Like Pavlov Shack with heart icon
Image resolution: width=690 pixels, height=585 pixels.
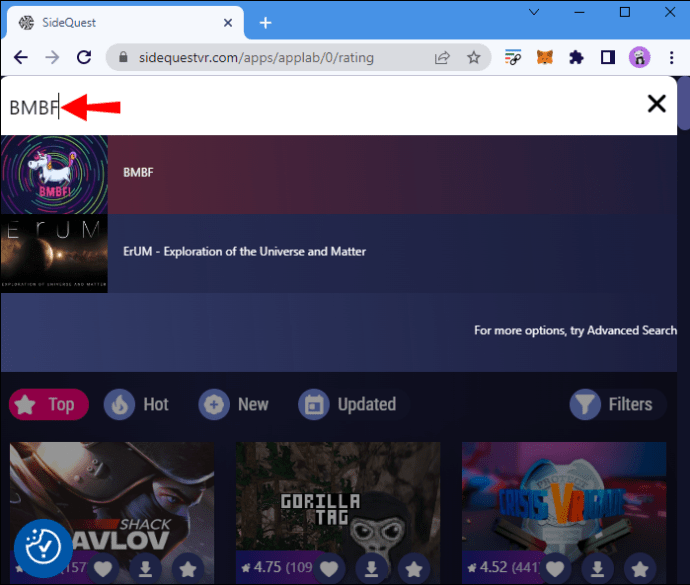click(103, 568)
